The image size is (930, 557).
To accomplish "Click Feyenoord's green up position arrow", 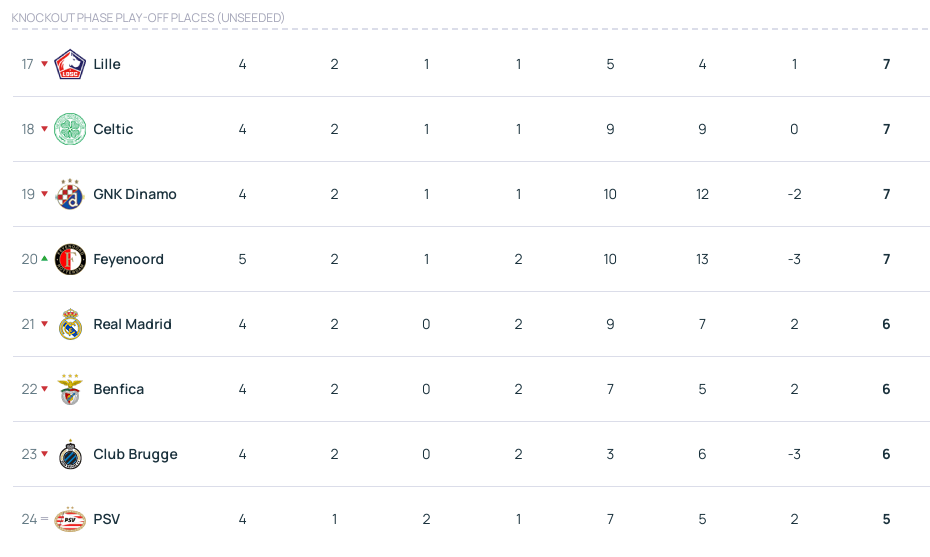I will click(x=44, y=258).
